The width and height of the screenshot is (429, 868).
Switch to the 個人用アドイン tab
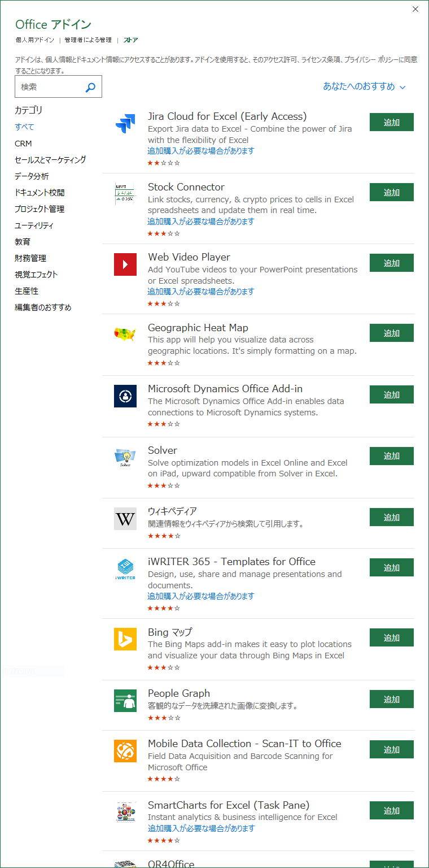pyautogui.click(x=35, y=40)
